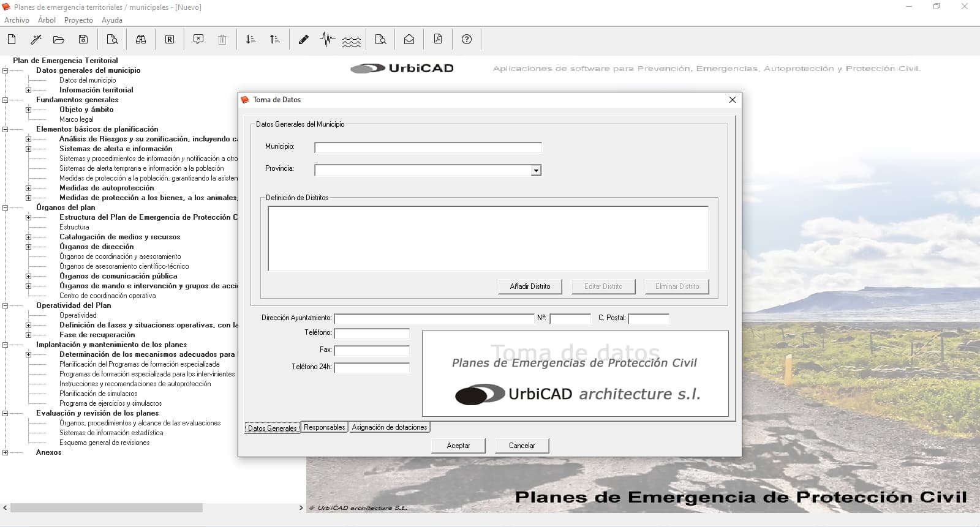This screenshot has height=527, width=980.
Task: Focus the Nº number field
Action: point(570,318)
